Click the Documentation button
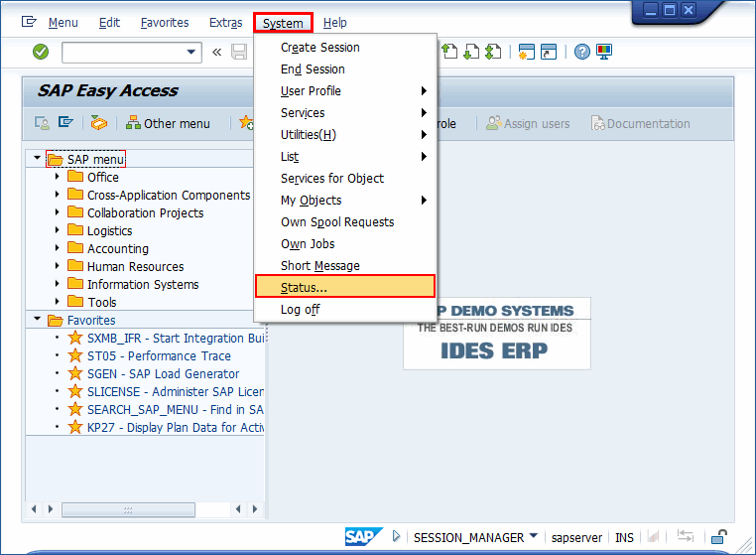Image resolution: width=756 pixels, height=555 pixels. coord(640,123)
